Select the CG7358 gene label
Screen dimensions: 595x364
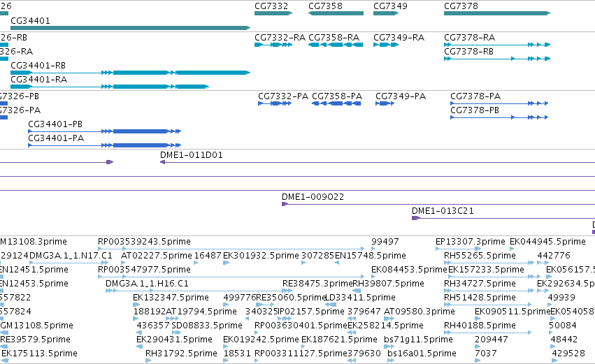(x=325, y=6)
